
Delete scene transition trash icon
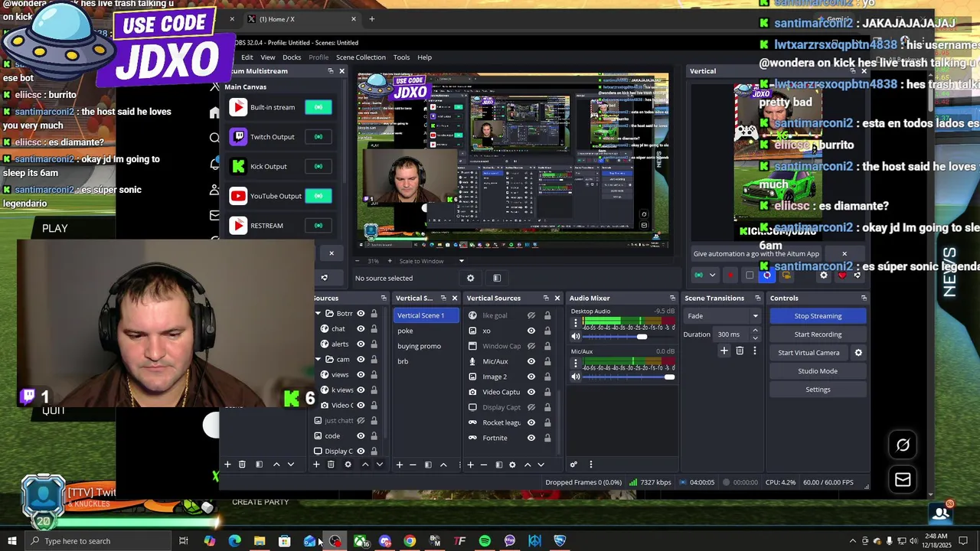coord(740,351)
